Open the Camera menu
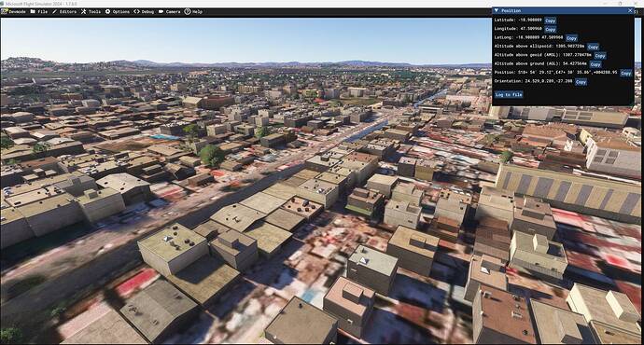This screenshot has height=345, width=644. [170, 11]
